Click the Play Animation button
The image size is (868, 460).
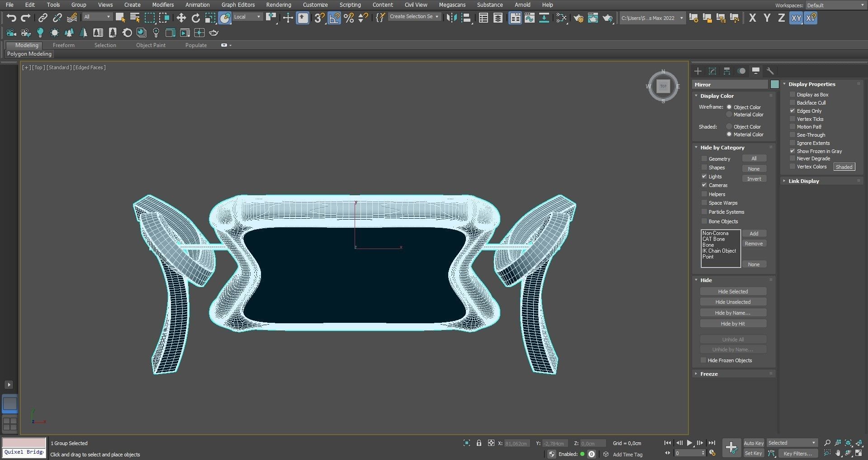click(689, 443)
